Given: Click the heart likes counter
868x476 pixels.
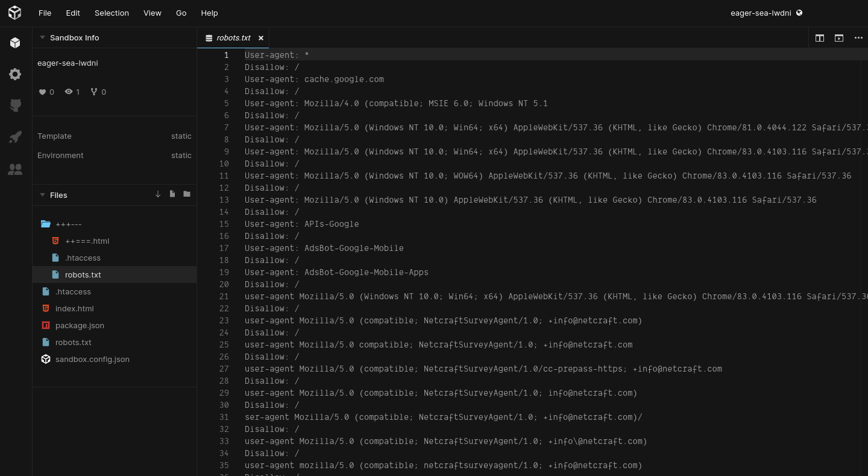Looking at the screenshot, I should (46, 92).
